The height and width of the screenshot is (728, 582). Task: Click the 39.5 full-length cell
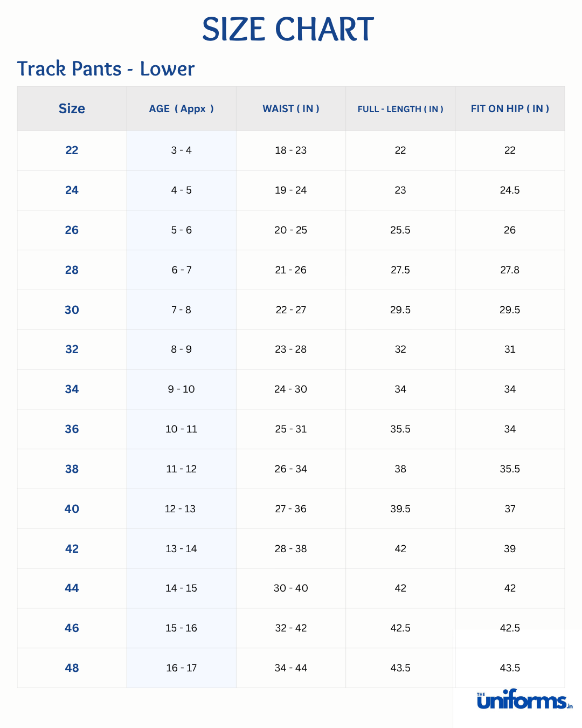[400, 509]
